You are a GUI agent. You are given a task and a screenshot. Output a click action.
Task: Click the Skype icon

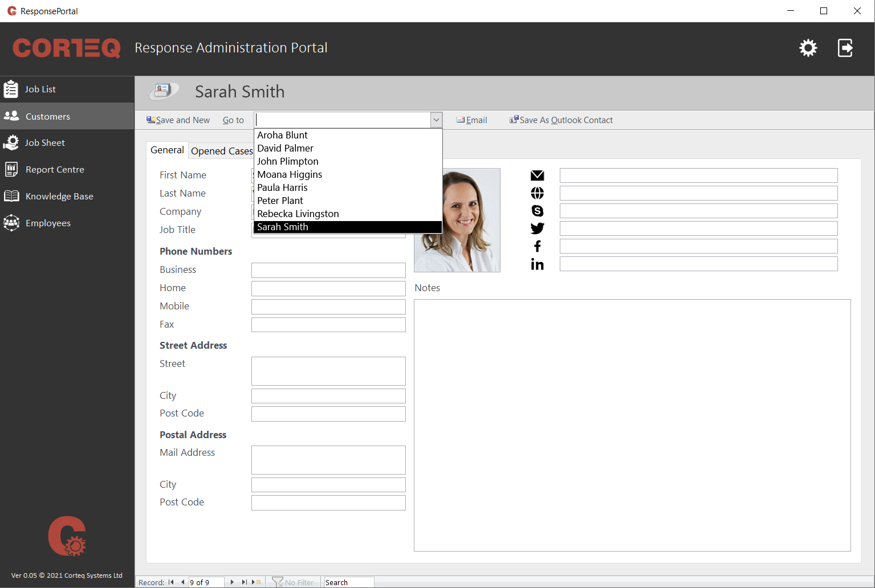coord(537,211)
